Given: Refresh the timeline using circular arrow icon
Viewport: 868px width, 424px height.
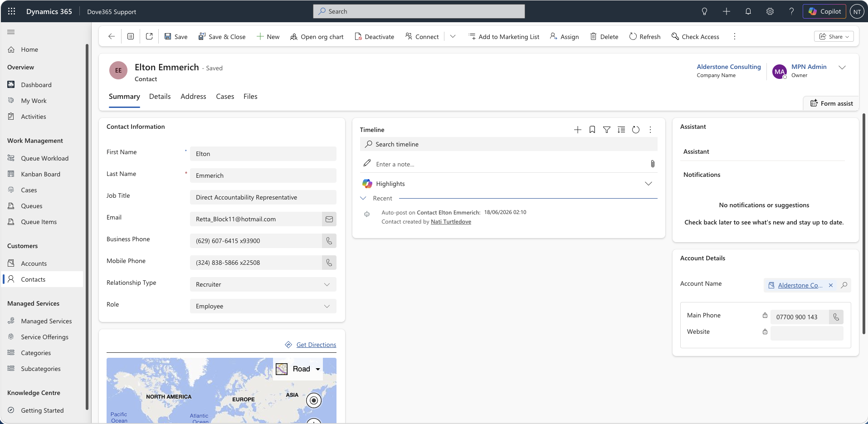Looking at the screenshot, I should click(636, 130).
